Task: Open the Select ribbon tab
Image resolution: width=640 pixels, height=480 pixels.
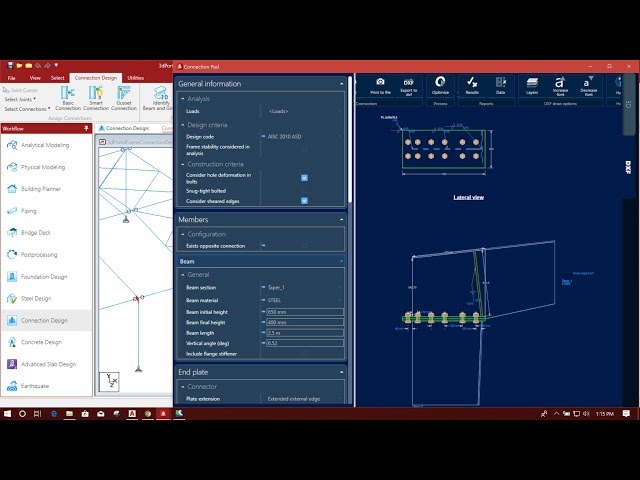Action: [58, 78]
